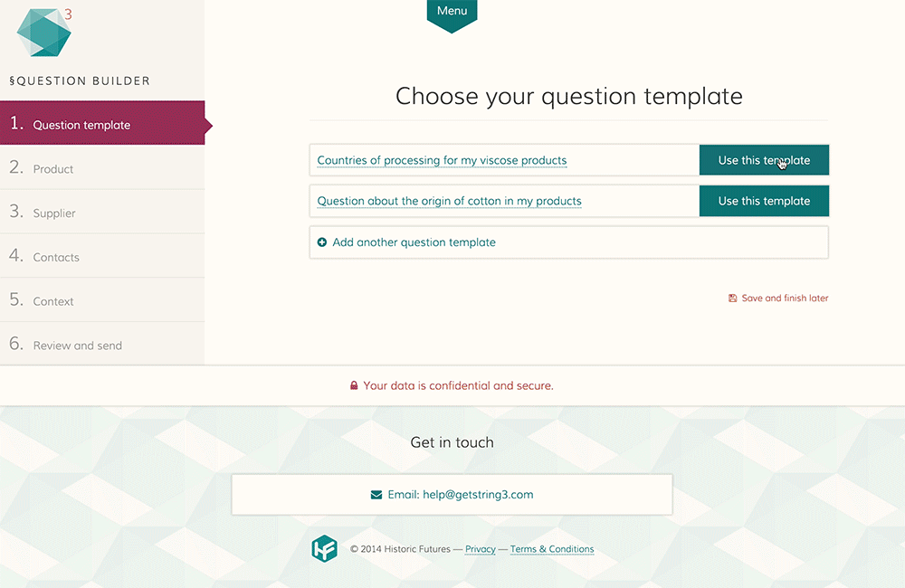905x588 pixels.
Task: Open Countries of processing for my viscose products
Action: point(443,160)
